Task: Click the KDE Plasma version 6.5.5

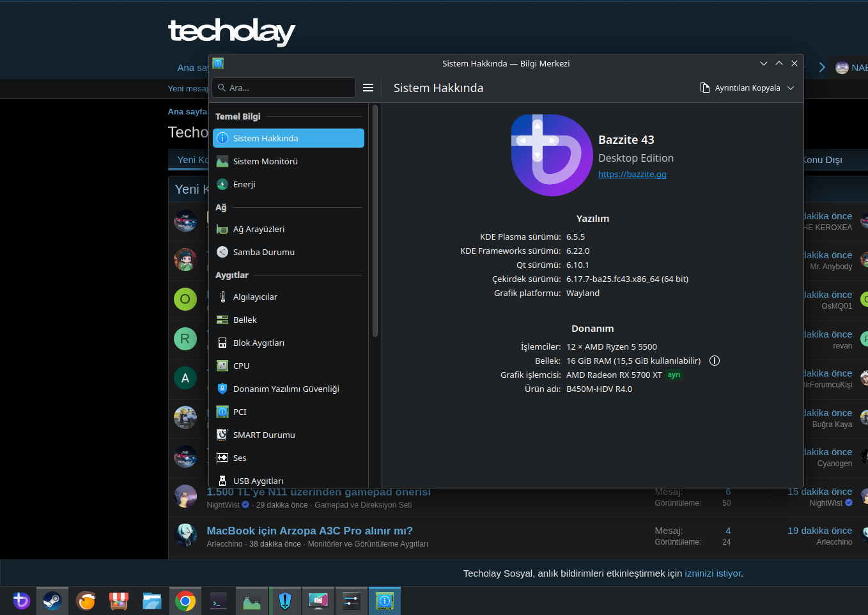Action: pos(575,237)
